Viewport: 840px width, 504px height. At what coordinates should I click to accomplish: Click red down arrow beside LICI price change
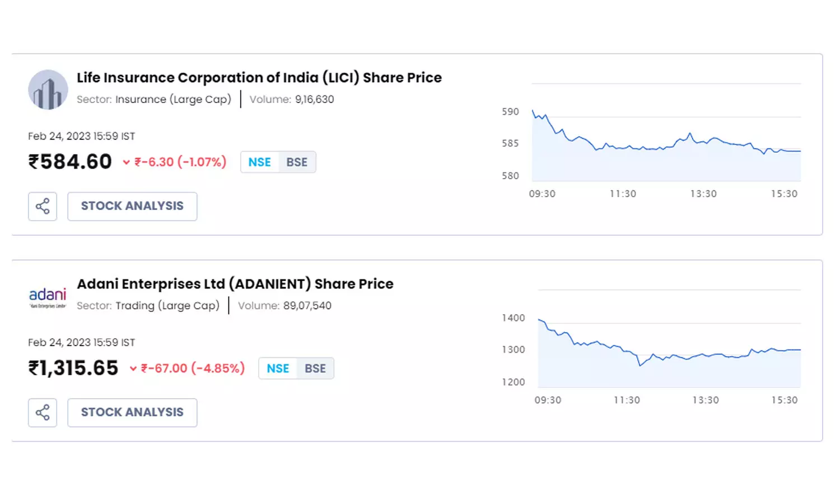pos(127,162)
